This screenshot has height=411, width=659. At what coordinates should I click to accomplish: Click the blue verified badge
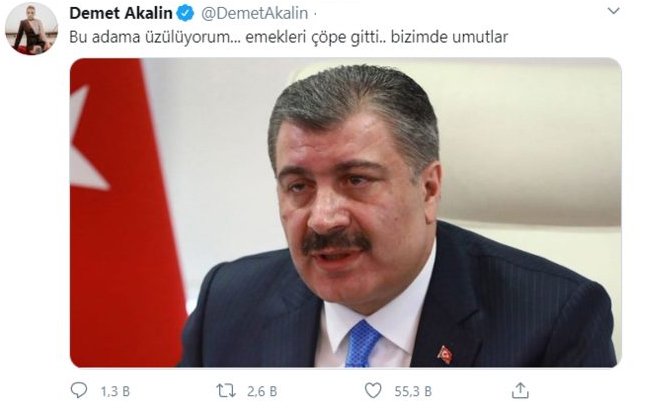(x=185, y=13)
